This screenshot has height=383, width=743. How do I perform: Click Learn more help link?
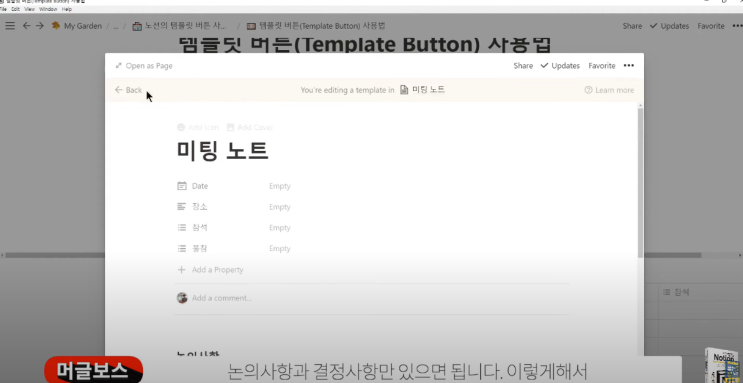pos(609,90)
